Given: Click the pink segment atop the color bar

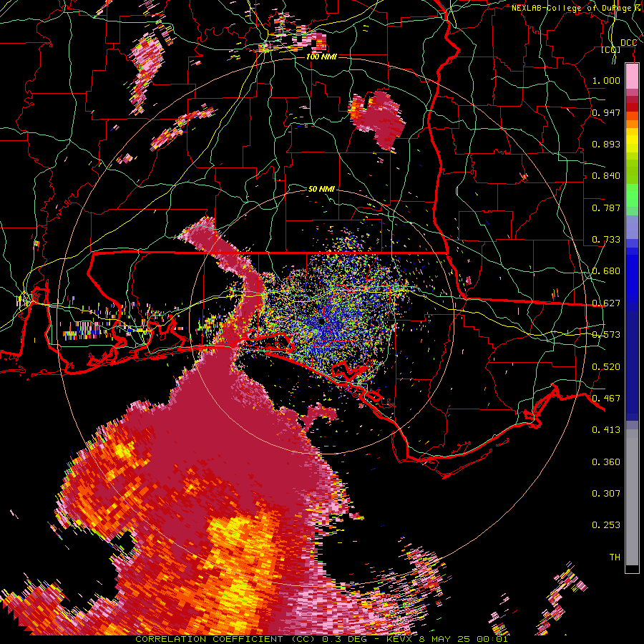Looking at the screenshot, I should pos(632,77).
